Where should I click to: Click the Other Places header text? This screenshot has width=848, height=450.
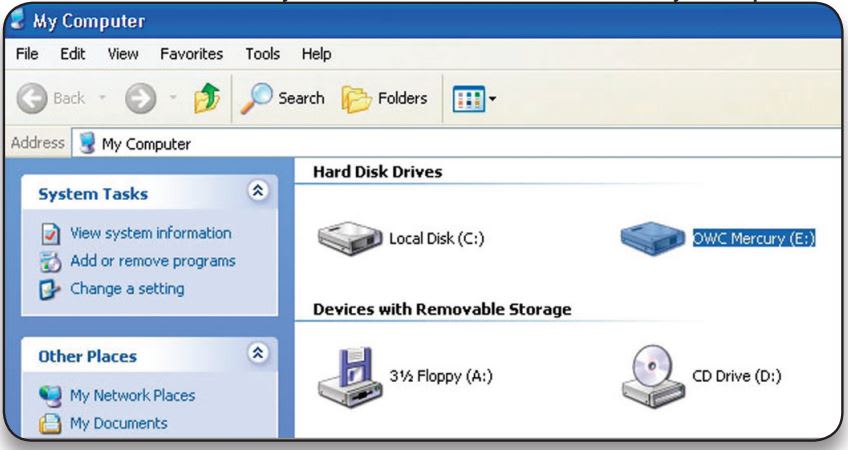88,356
